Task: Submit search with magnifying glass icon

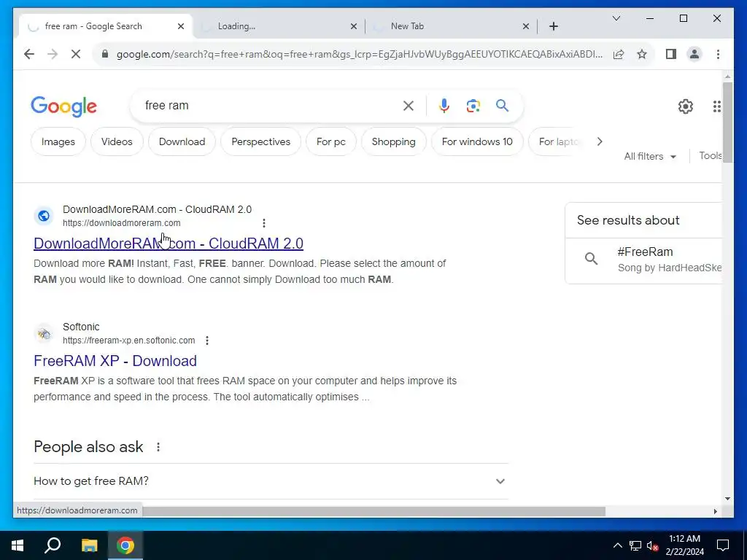Action: point(502,105)
